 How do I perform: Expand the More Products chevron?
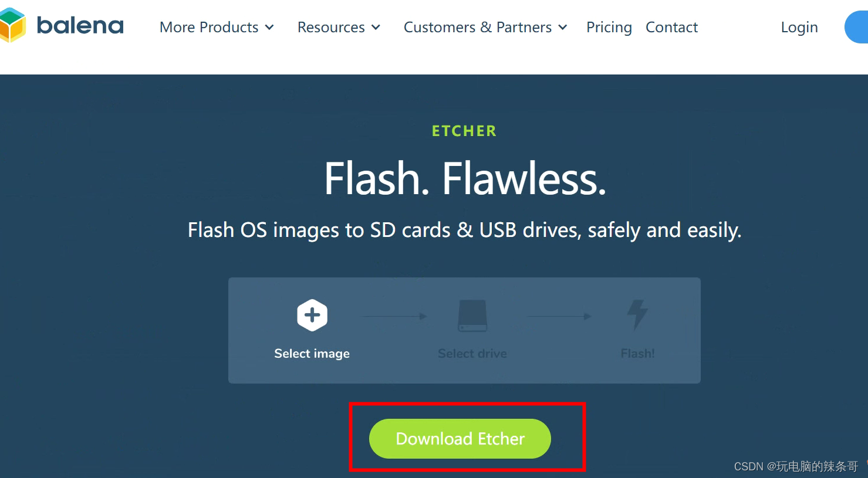click(269, 28)
